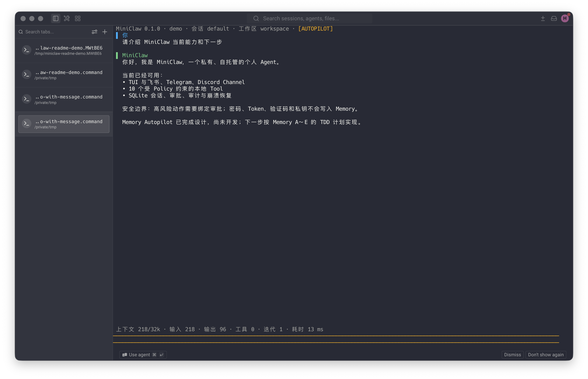Click the [AUTOPILOT] label in the header
Screen dimensions: 588x379
[315, 29]
